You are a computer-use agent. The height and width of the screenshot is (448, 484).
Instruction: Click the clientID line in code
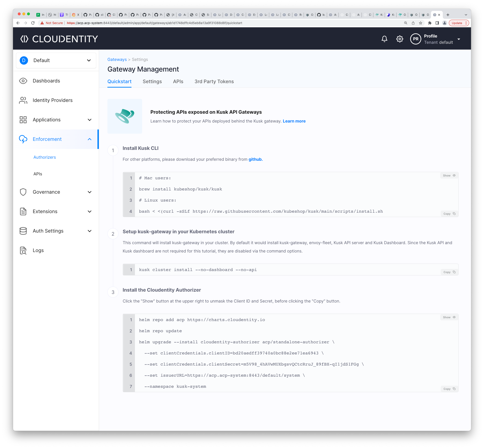pyautogui.click(x=234, y=353)
